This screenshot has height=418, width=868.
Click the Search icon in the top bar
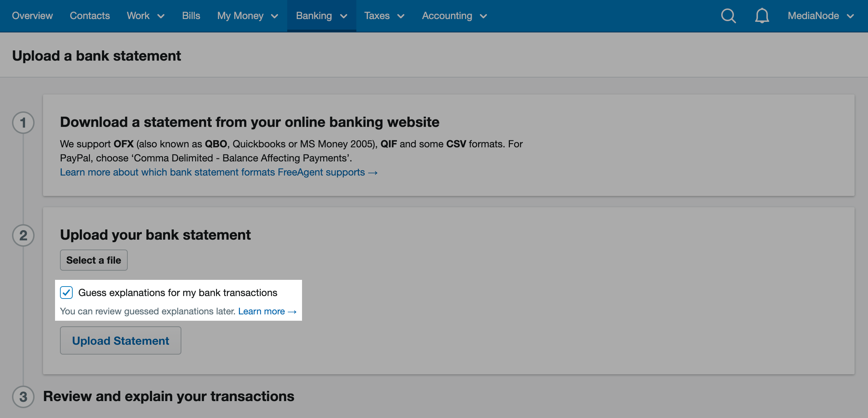(728, 16)
